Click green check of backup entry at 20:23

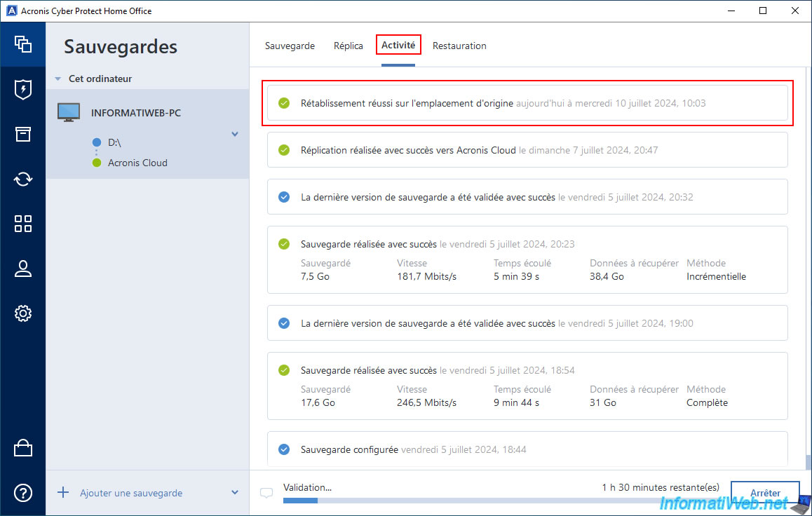click(x=284, y=244)
